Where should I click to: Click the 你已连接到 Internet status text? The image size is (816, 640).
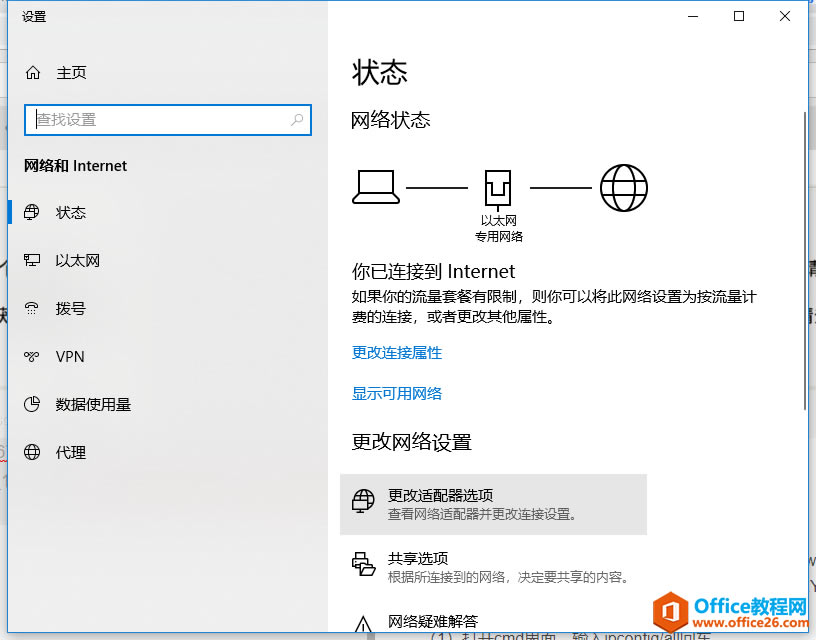click(433, 272)
